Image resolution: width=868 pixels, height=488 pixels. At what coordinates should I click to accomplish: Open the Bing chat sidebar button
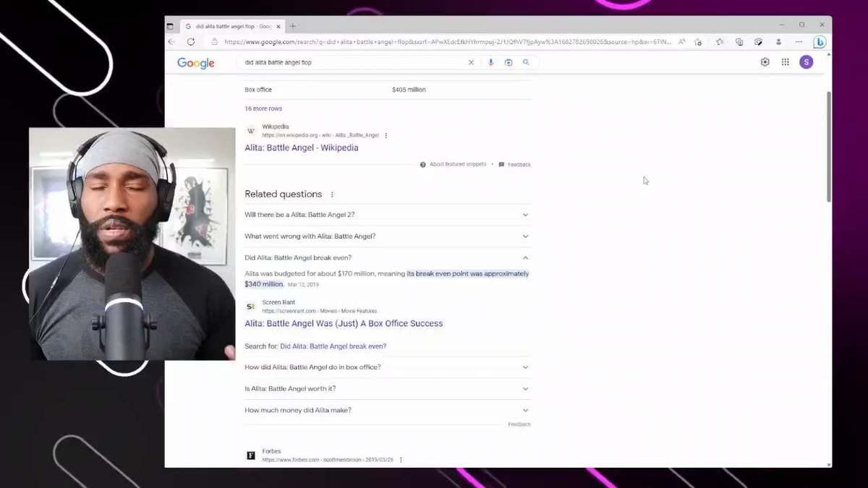coord(820,42)
